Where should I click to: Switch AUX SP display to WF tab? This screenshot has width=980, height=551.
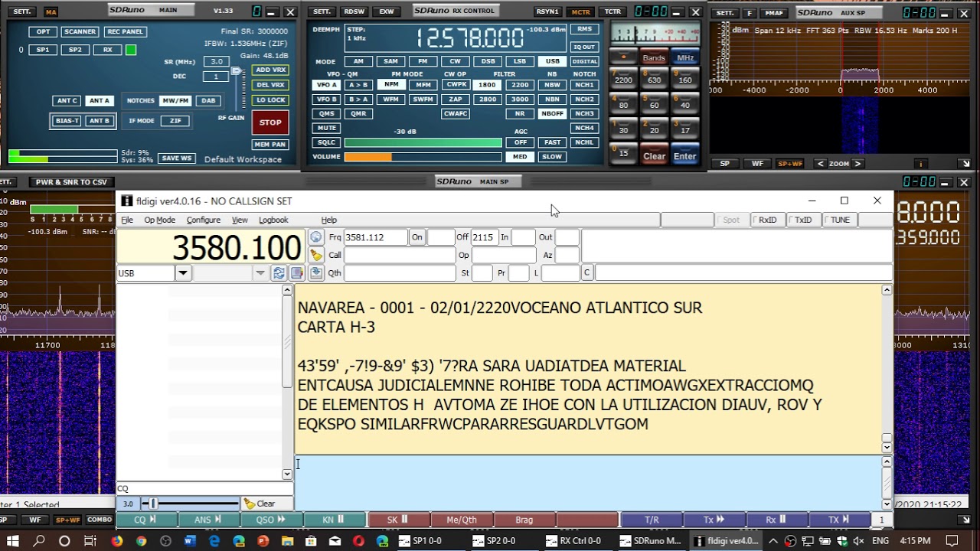(757, 164)
